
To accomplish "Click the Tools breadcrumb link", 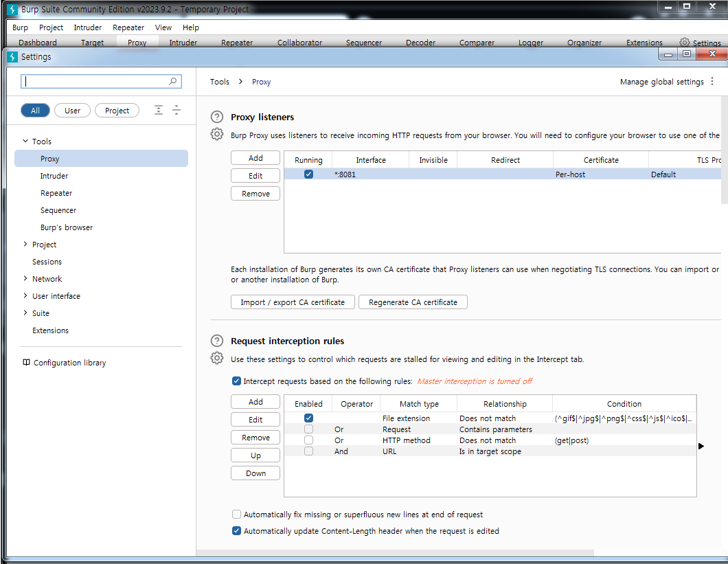I will coord(220,81).
